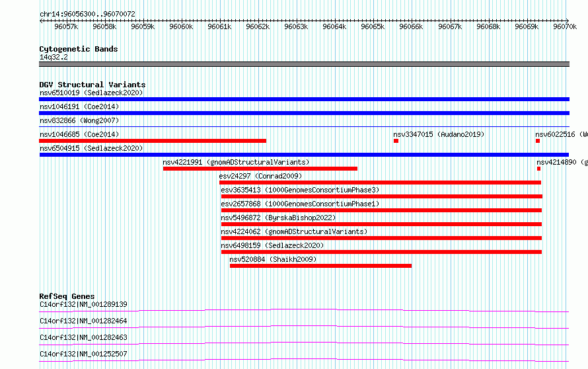
Task: Open nsv4221991 (gnomADStructuralVariants) label
Action: [236, 162]
